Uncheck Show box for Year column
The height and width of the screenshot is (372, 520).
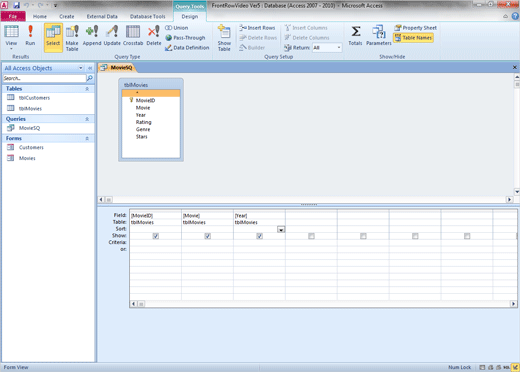coord(259,236)
